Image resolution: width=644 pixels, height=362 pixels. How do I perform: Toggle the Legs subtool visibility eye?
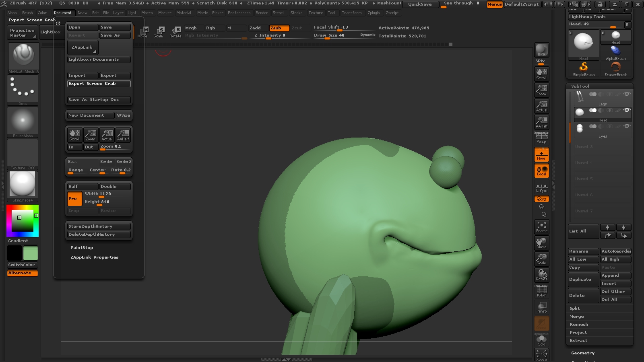coord(626,94)
